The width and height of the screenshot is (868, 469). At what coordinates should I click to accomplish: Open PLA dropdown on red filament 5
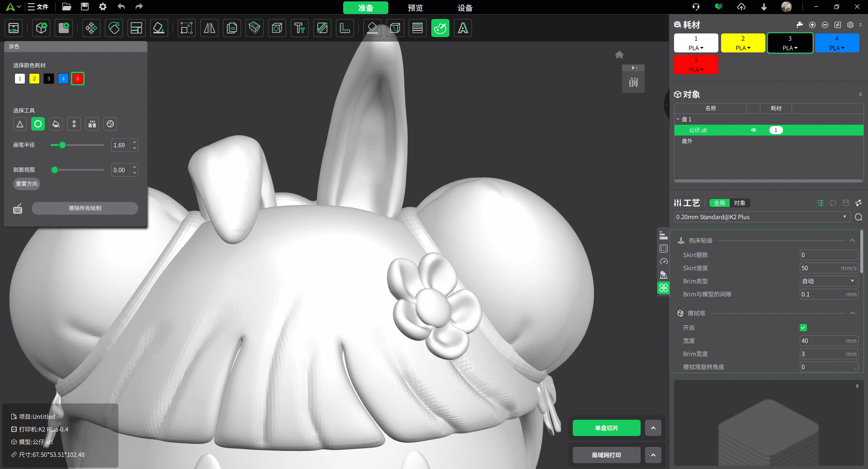coord(696,70)
